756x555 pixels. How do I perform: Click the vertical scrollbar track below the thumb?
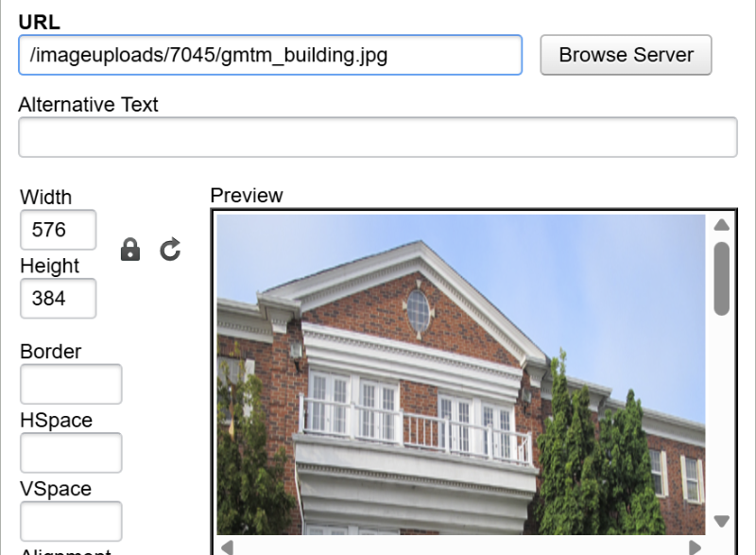pyautogui.click(x=721, y=415)
